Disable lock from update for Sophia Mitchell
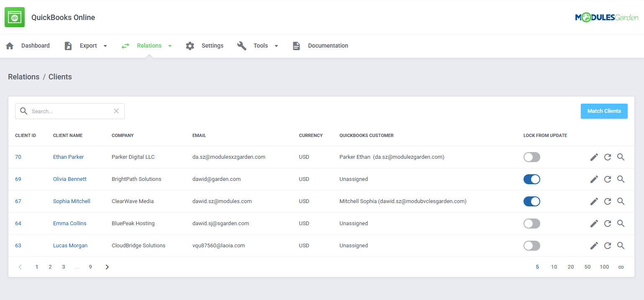Image resolution: width=644 pixels, height=300 pixels. pyautogui.click(x=532, y=201)
